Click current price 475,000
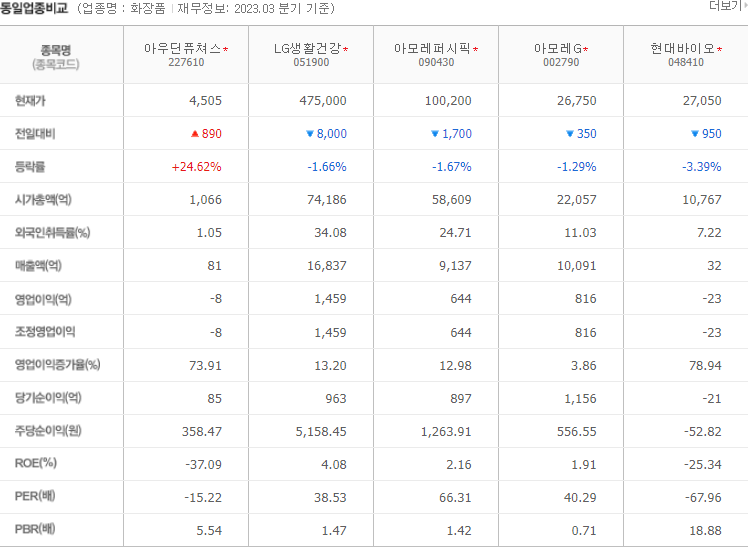Viewport: 752px width, 555px height. pos(323,101)
